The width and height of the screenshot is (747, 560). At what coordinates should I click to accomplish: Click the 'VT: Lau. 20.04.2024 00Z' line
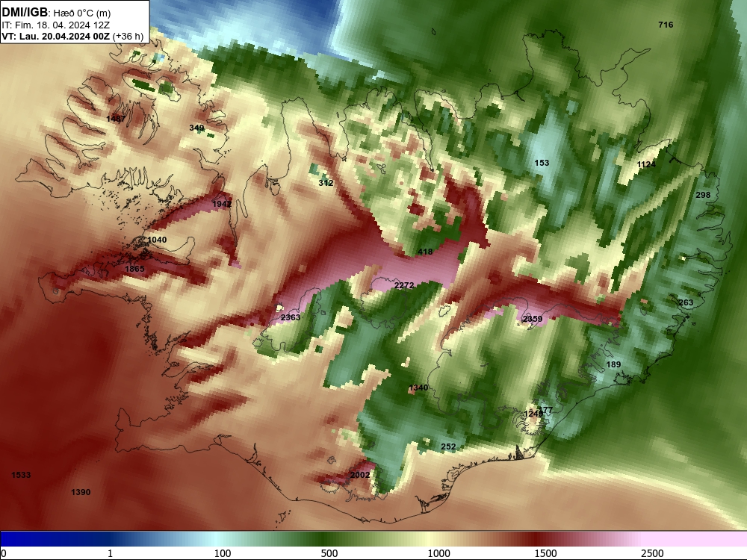point(56,36)
